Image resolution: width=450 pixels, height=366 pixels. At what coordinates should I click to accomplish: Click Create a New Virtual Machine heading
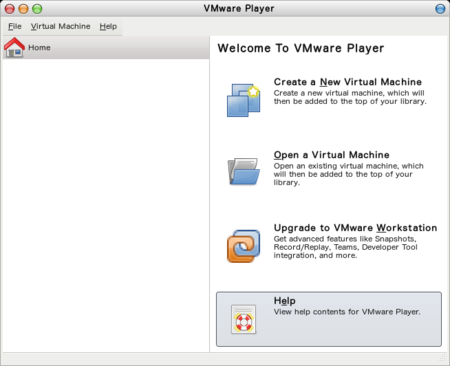(348, 82)
